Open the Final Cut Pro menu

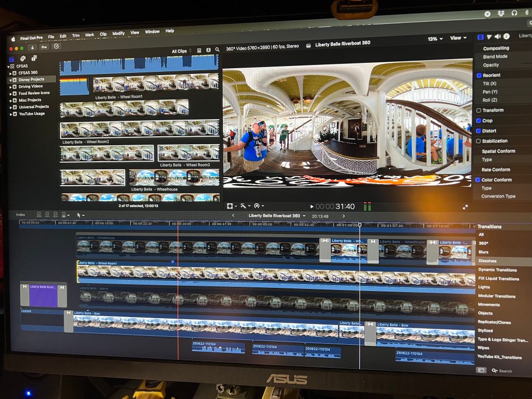(31, 38)
